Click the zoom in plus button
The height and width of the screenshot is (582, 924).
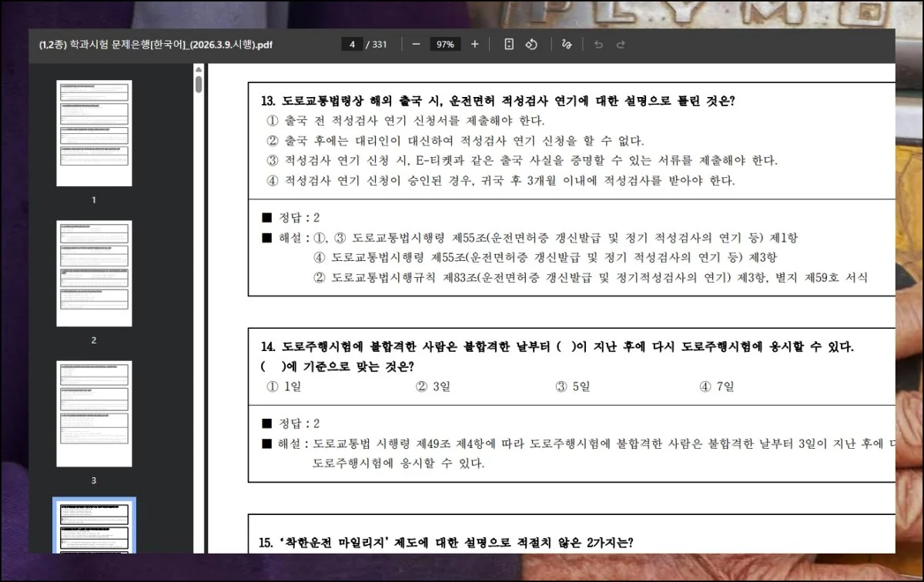pos(474,45)
